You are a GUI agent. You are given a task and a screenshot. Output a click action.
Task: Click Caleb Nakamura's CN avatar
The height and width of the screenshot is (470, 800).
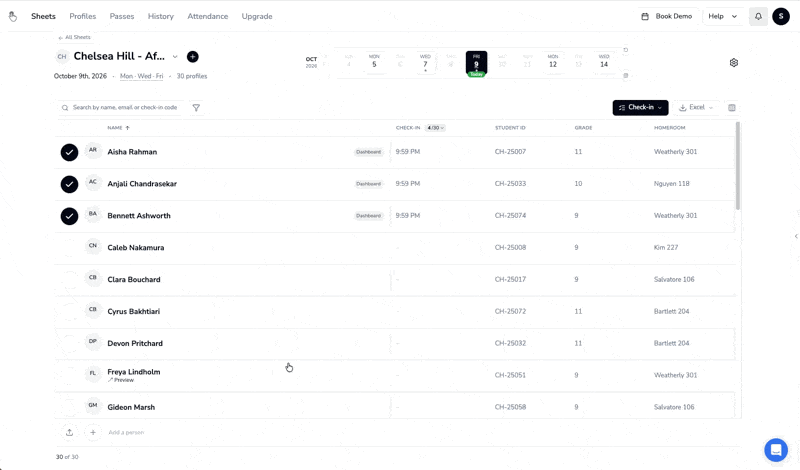pos(93,246)
